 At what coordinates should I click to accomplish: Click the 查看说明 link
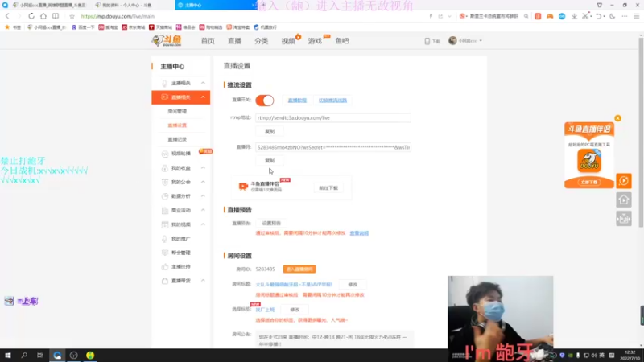[359, 233]
